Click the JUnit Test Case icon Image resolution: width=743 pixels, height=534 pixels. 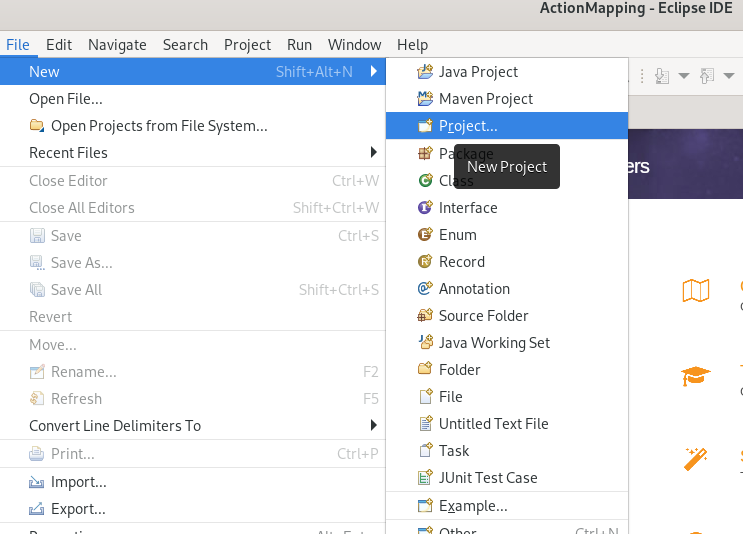click(x=425, y=477)
